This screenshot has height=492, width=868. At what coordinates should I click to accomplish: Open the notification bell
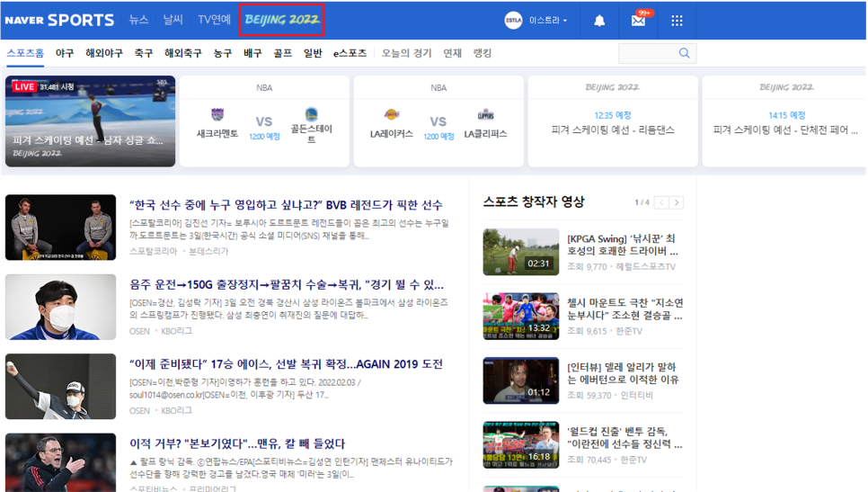[599, 21]
